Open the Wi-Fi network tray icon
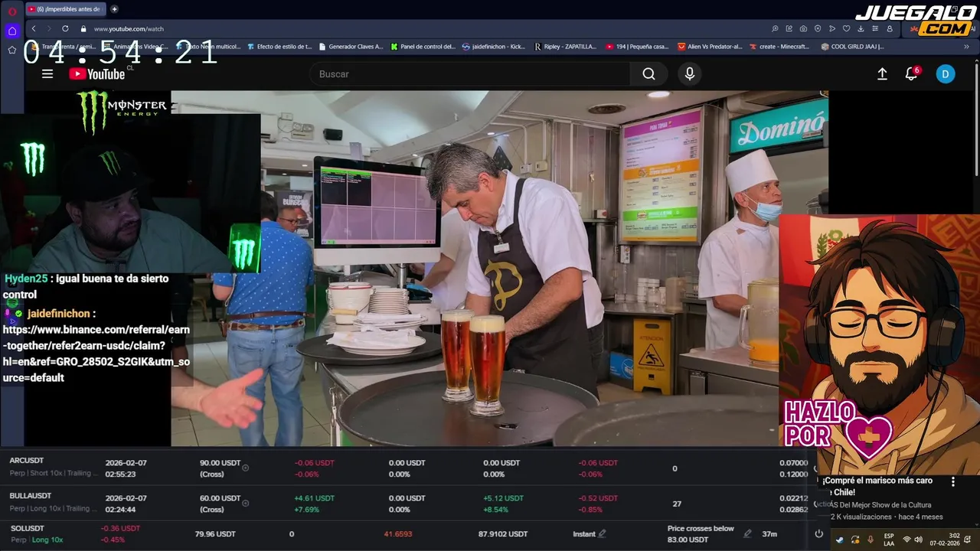The width and height of the screenshot is (980, 551). click(x=907, y=540)
